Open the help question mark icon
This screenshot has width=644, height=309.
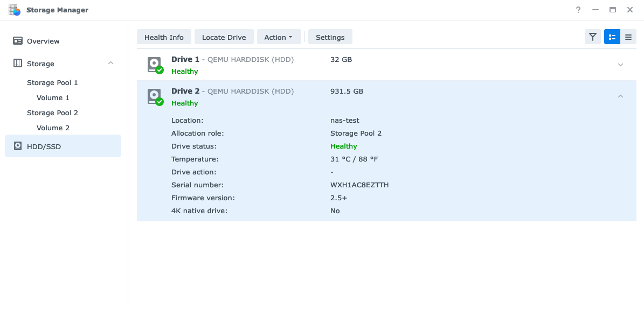578,10
